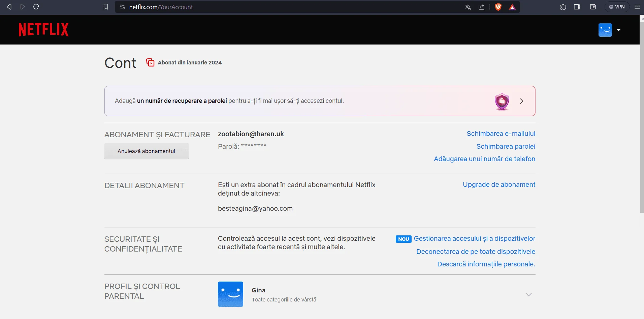Bookmark this page with the bookmark icon

pos(105,7)
